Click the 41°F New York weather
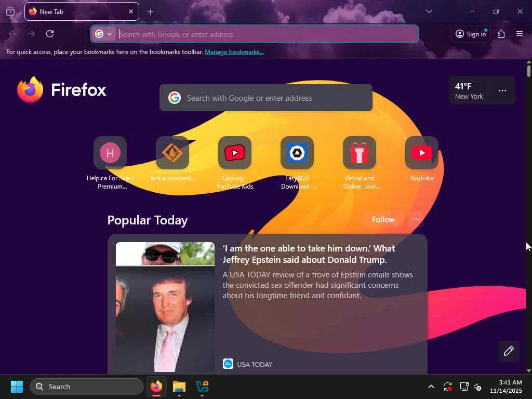The height and width of the screenshot is (399, 532). 469,91
